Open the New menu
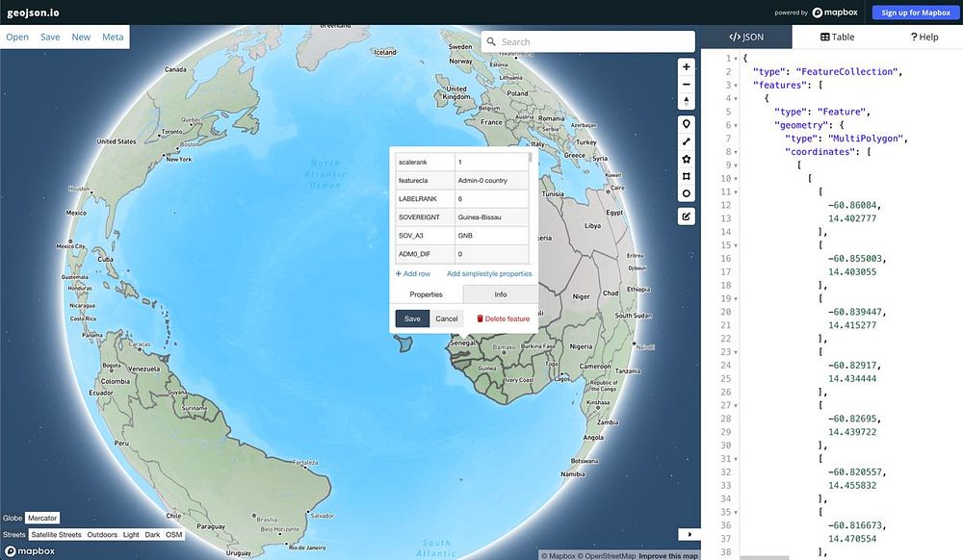Screen dimensions: 963x560 click(81, 37)
